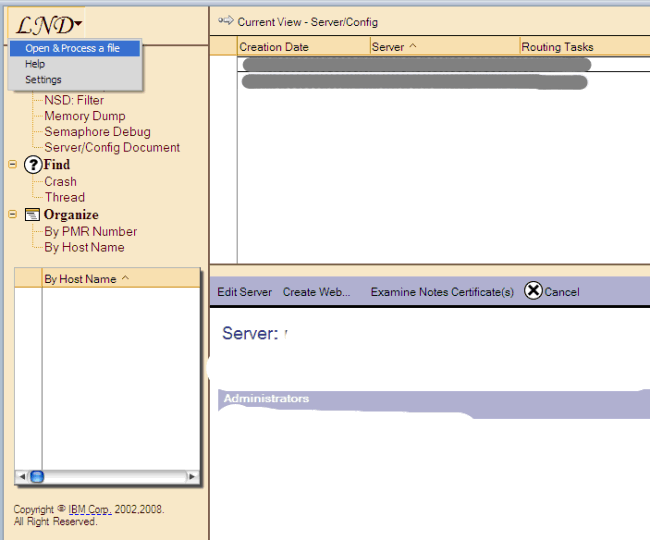Click Edit Server action button
The width and height of the screenshot is (650, 540).
pos(245,292)
